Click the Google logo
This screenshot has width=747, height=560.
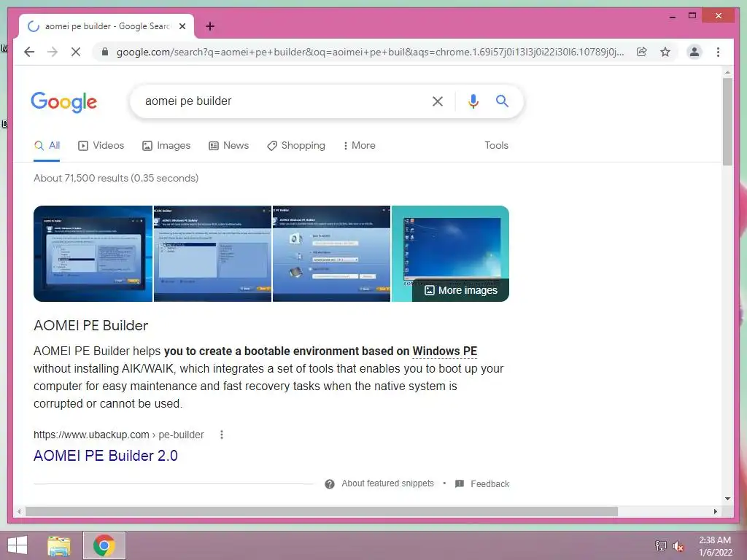(x=64, y=102)
